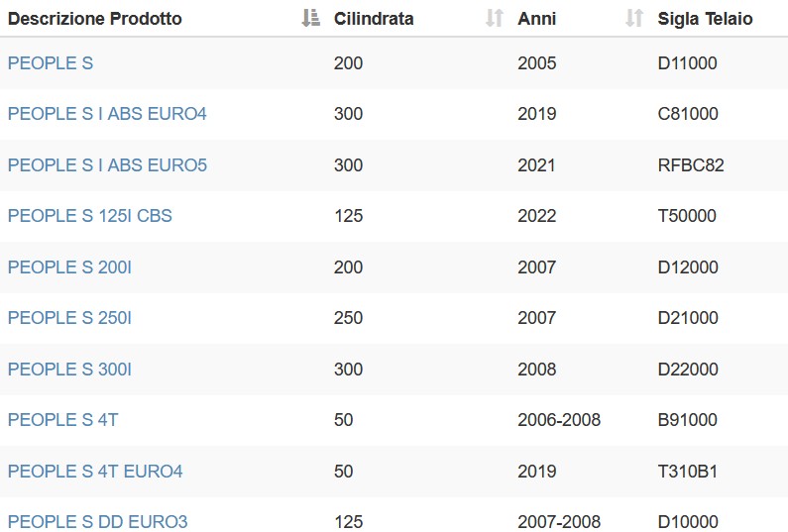Go to PEOPLE S 300I product
The height and width of the screenshot is (532, 788).
[x=69, y=370]
